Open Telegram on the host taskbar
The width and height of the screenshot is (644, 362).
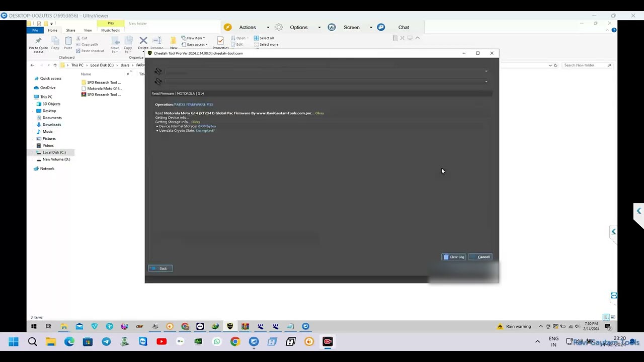[106, 342]
